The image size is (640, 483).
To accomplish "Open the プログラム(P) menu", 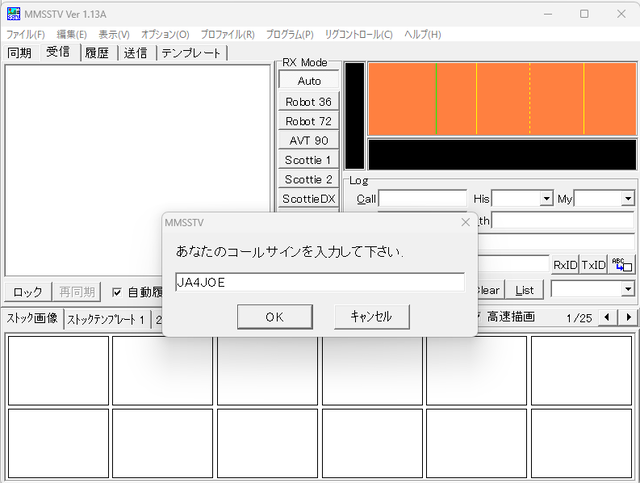I will (290, 35).
